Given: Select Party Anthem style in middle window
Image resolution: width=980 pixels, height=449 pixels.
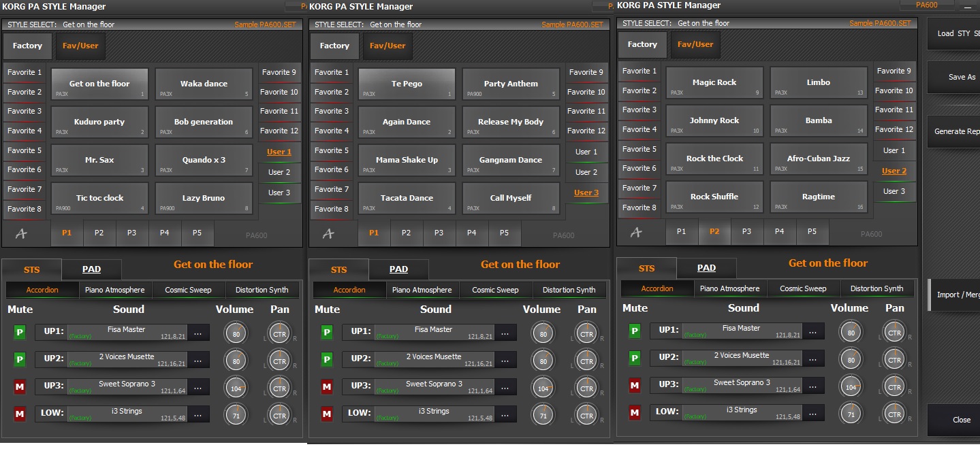Looking at the screenshot, I should tap(511, 84).
